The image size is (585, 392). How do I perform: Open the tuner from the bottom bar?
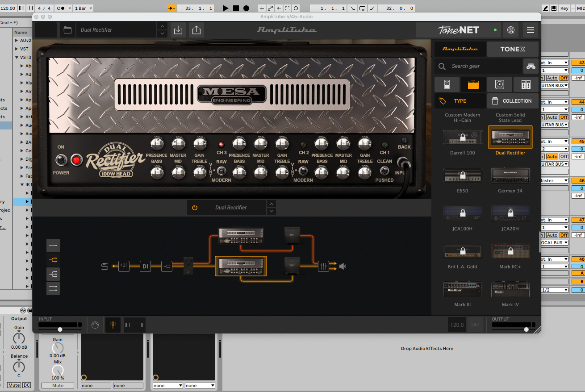click(113, 325)
